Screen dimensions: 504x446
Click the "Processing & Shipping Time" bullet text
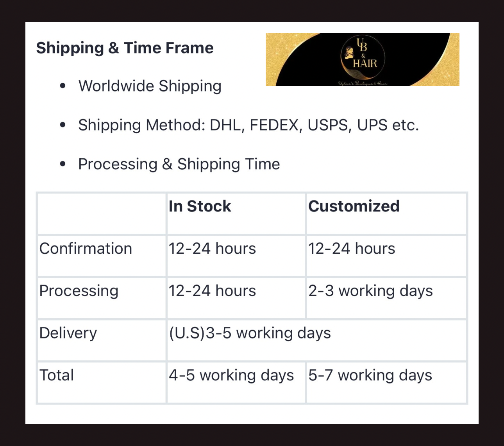pos(179,164)
